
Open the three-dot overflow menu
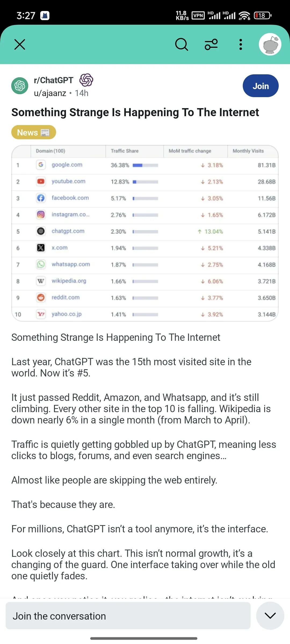pos(241,45)
